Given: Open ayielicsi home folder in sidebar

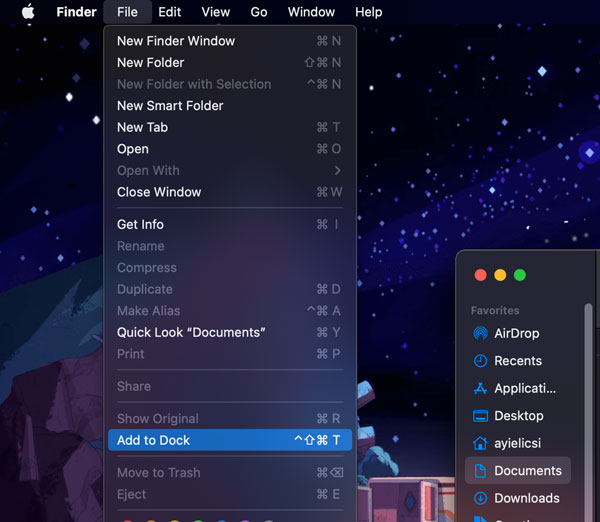Looking at the screenshot, I should click(517, 443).
